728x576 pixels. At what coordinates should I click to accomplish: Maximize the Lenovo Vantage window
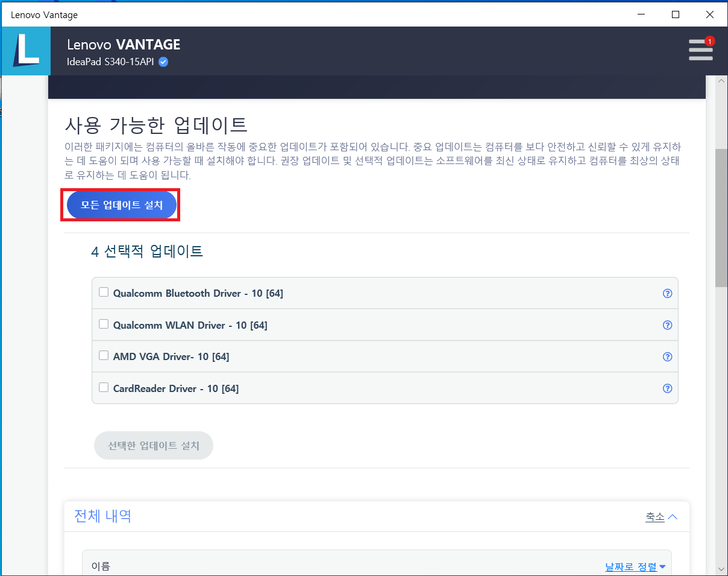(676, 14)
